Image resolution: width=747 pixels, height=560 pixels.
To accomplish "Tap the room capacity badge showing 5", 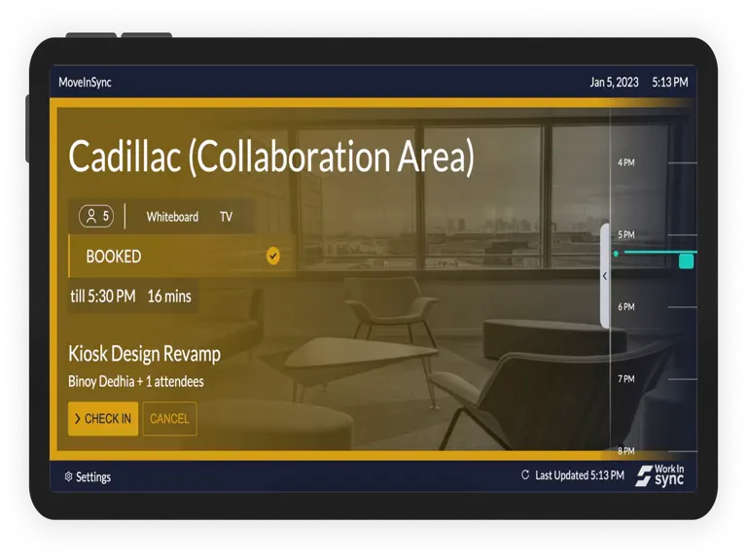I will 96,216.
